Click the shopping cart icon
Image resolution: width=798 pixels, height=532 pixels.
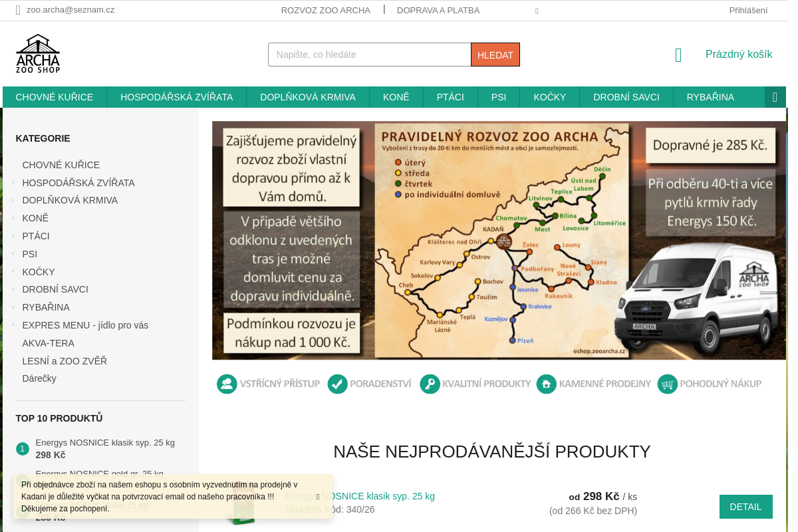coord(678,55)
